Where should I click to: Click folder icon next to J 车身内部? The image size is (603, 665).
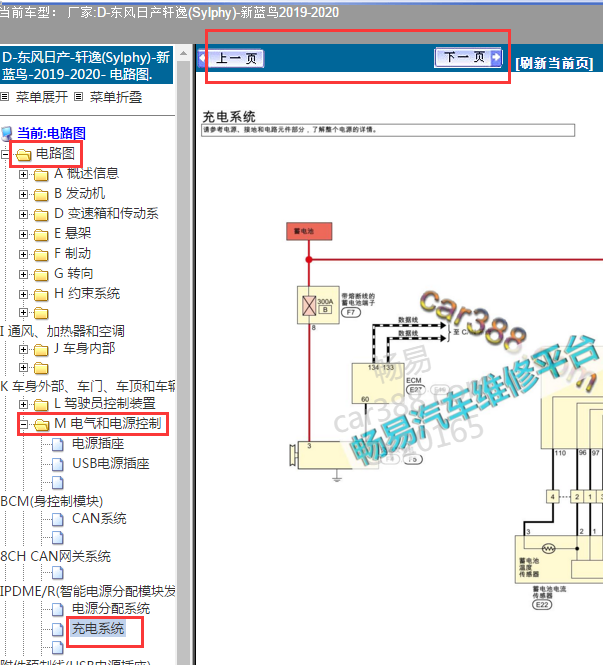(41, 350)
